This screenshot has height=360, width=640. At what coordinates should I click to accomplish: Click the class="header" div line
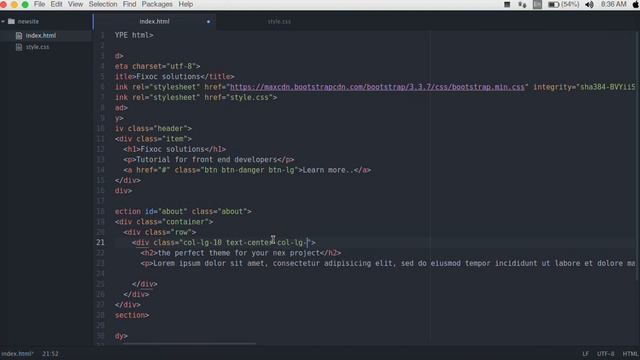click(x=153, y=128)
